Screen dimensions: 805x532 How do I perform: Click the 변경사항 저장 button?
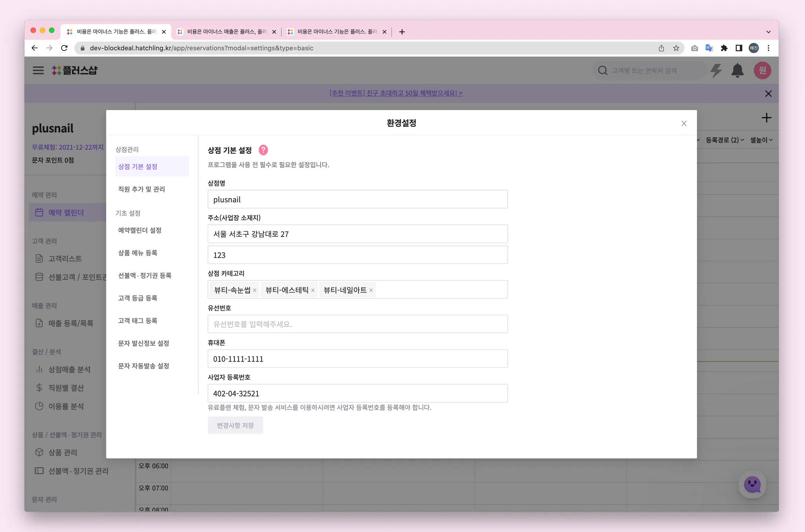click(x=235, y=425)
